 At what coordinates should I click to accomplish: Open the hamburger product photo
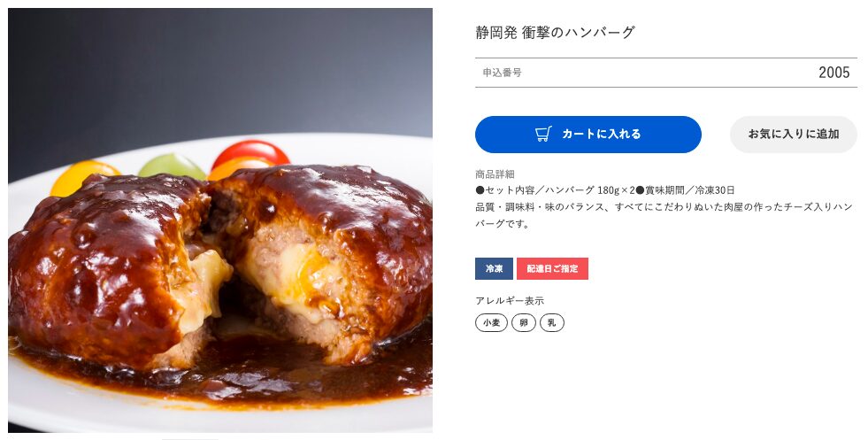click(220, 220)
